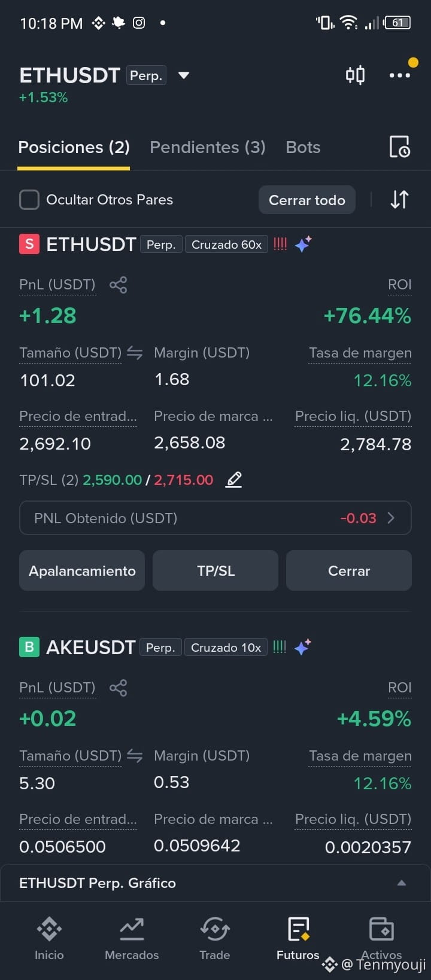Screen dimensions: 431x980
Task: Expand the PNL Obtenido details row
Action: pos(215,518)
